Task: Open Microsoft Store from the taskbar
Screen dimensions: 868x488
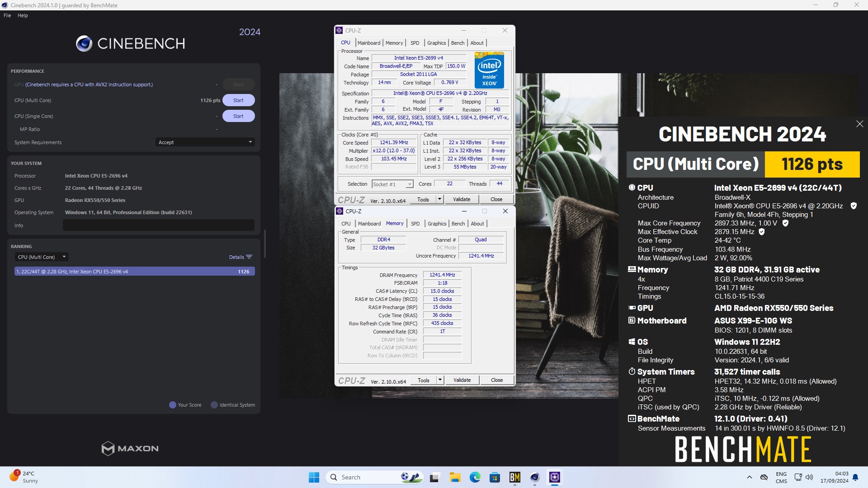Action: (x=495, y=477)
